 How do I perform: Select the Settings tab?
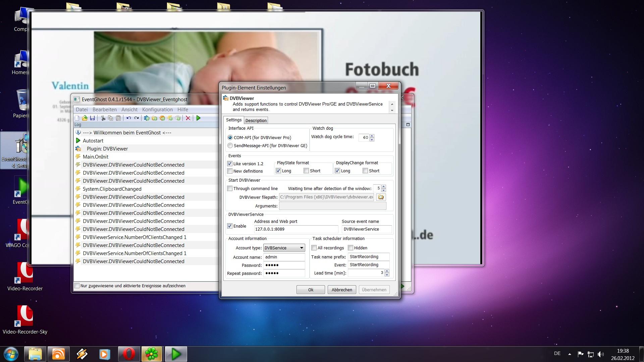pyautogui.click(x=233, y=120)
